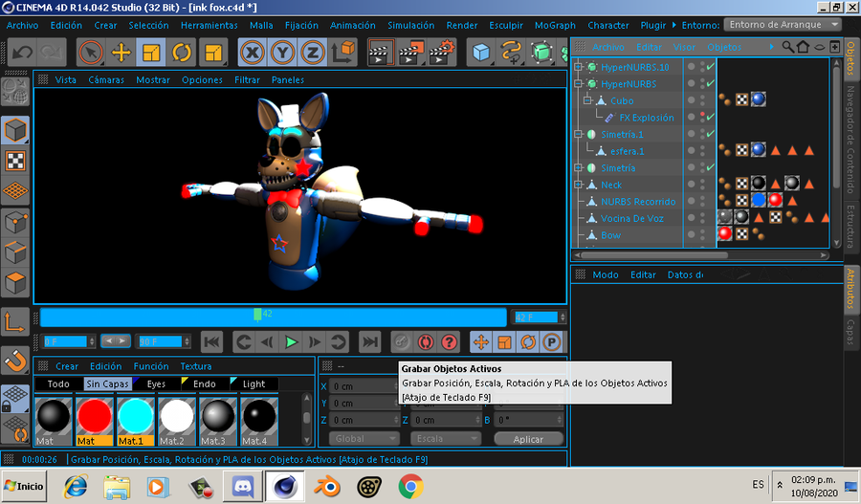The width and height of the screenshot is (861, 504).
Task: Toggle Z axis lock
Action: (313, 53)
